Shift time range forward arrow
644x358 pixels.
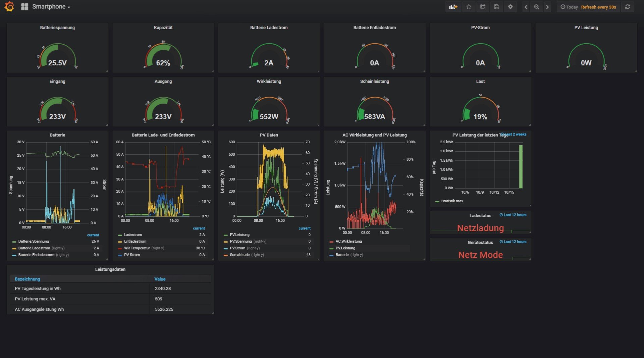point(547,7)
